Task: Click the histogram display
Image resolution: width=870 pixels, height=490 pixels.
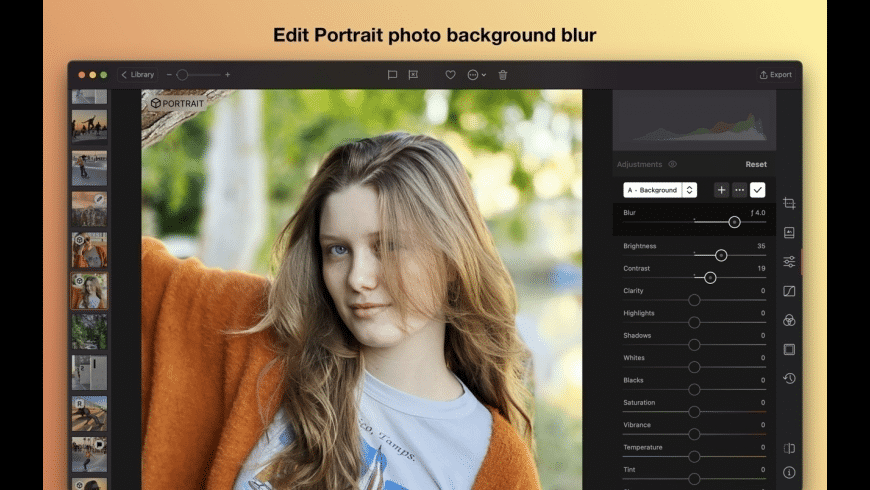Action: (x=694, y=120)
